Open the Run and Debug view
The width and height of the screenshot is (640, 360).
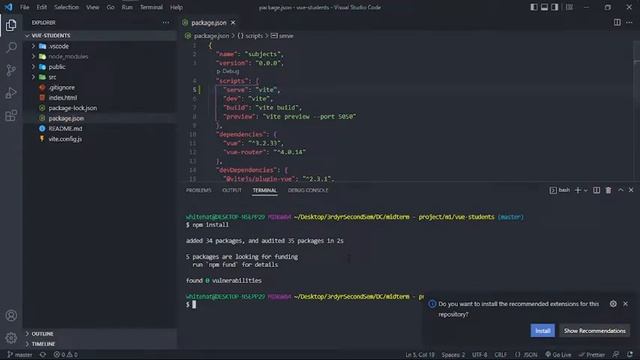(11, 93)
